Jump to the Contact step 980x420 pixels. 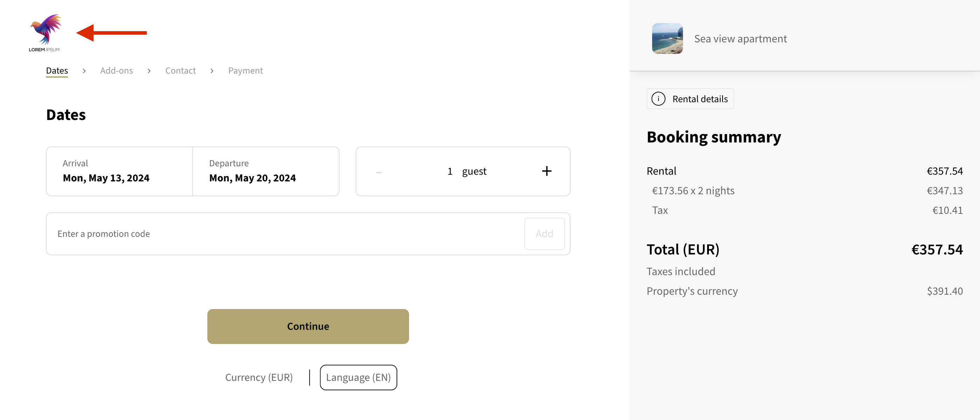pos(180,71)
